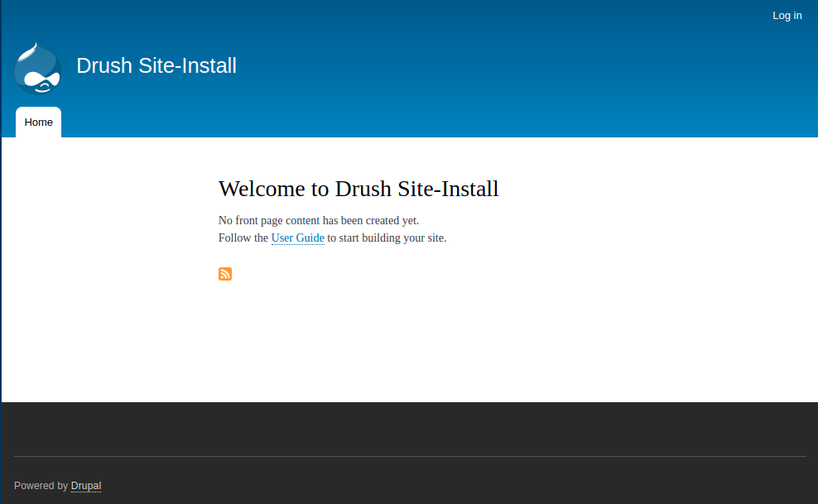Click the Welcome to Drush Site-Install heading
Image resolution: width=818 pixels, height=504 pixels.
358,189
